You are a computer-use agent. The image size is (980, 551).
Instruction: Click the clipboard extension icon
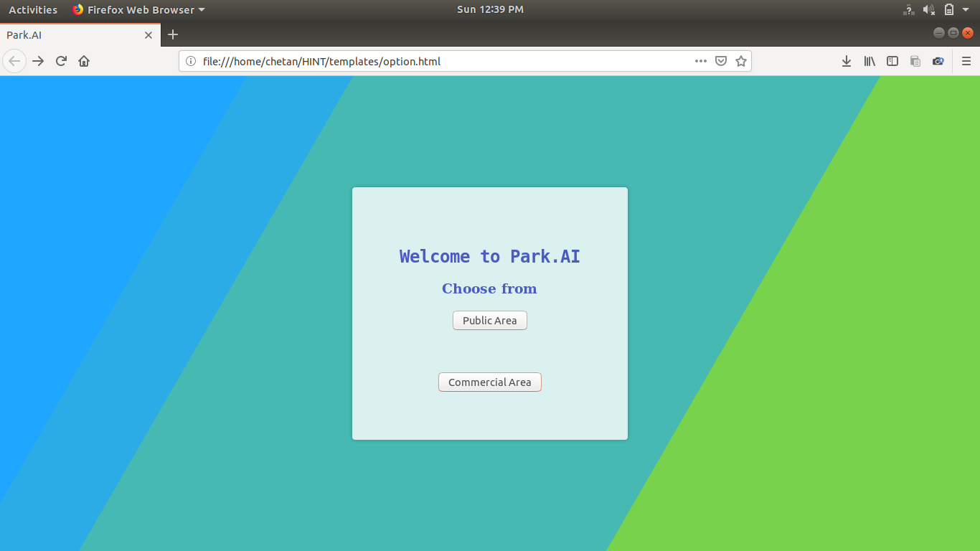915,61
